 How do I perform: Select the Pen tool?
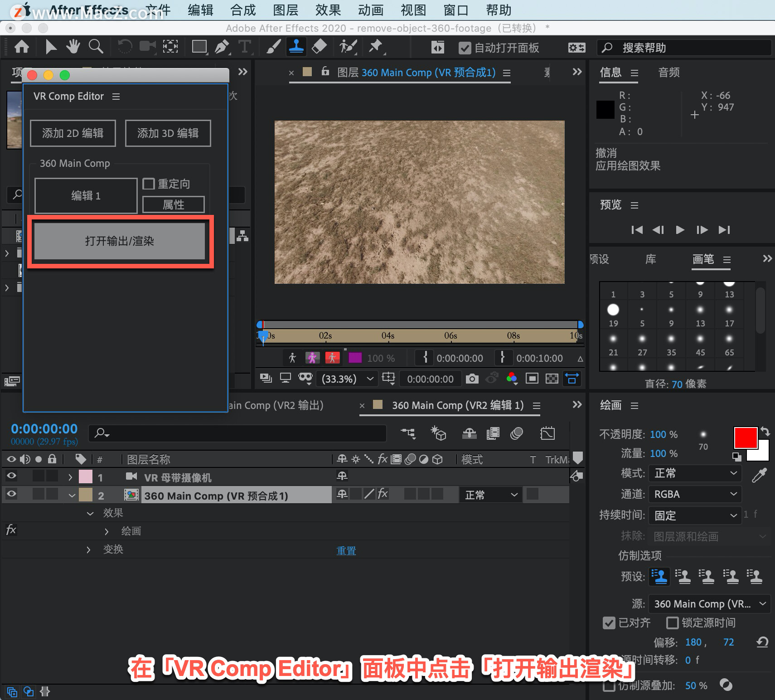(222, 47)
